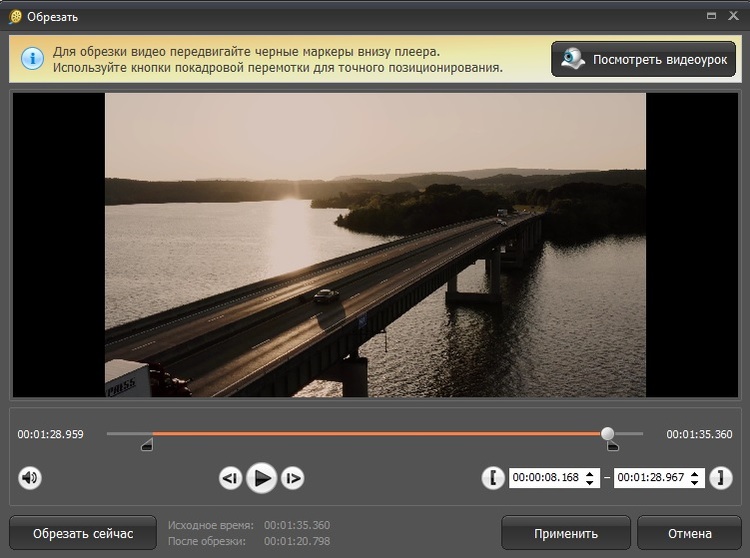Click the right black trim marker

(x=613, y=446)
